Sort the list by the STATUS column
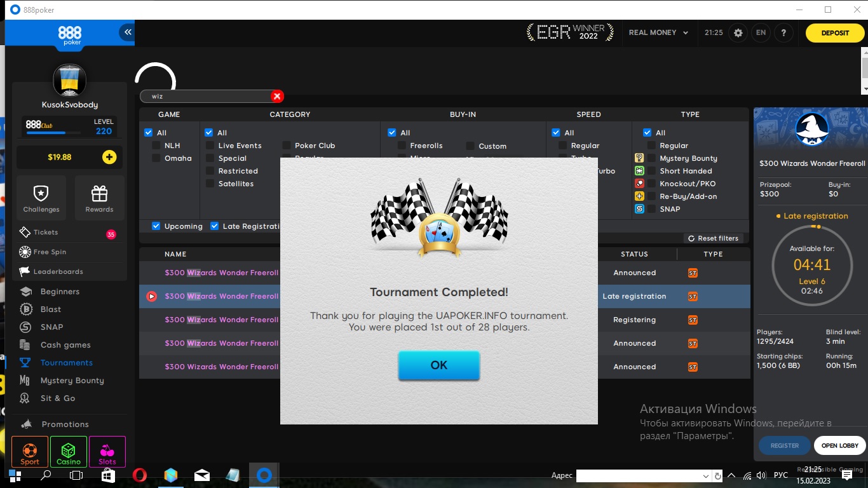 tap(634, 254)
